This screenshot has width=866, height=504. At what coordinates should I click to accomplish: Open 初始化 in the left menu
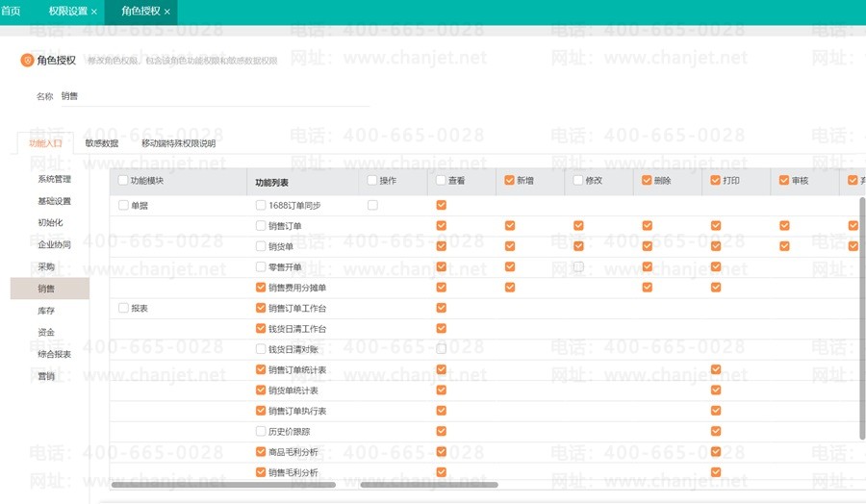coord(50,222)
